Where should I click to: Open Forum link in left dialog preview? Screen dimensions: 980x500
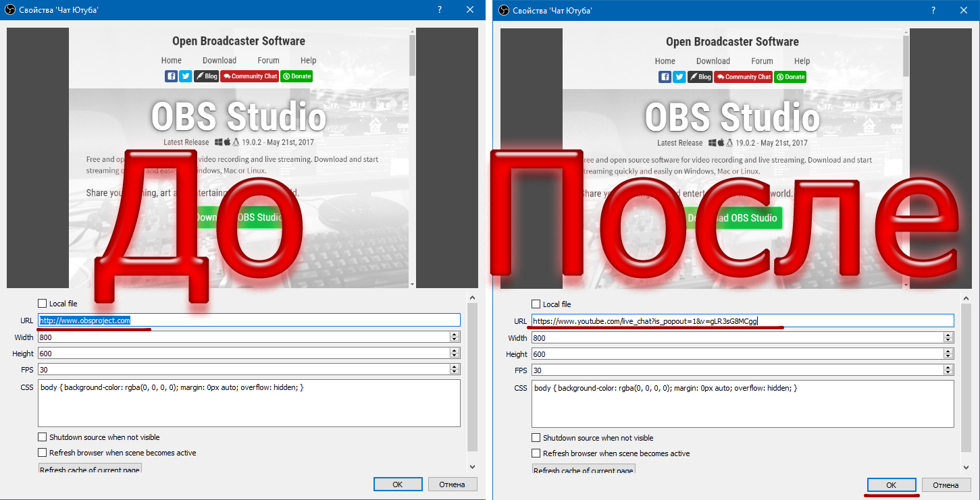[268, 60]
